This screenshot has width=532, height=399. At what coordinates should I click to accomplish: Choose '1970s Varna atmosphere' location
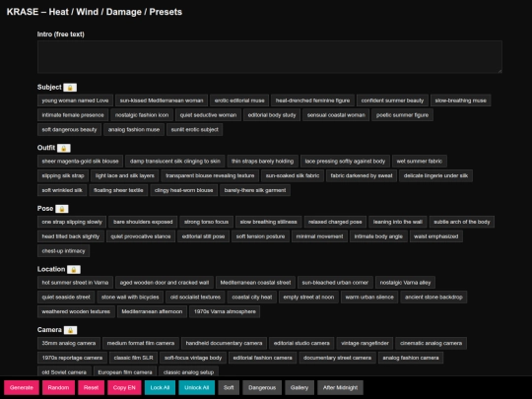pyautogui.click(x=225, y=311)
